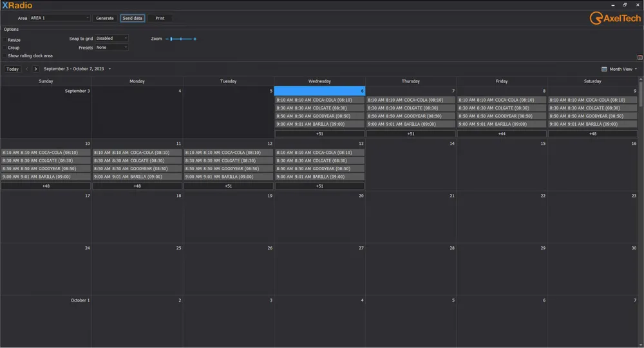
Task: Open the Area dropdown showing AREA 1
Action: tap(60, 18)
